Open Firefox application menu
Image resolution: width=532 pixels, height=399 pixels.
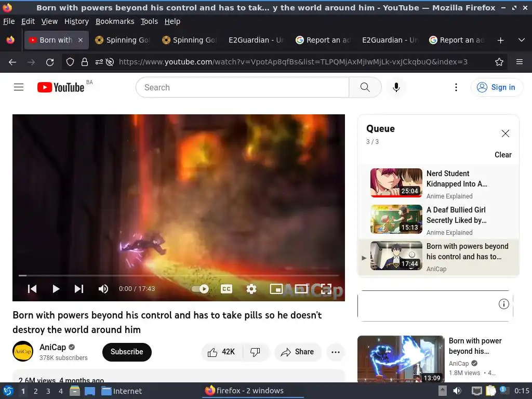[x=520, y=62]
